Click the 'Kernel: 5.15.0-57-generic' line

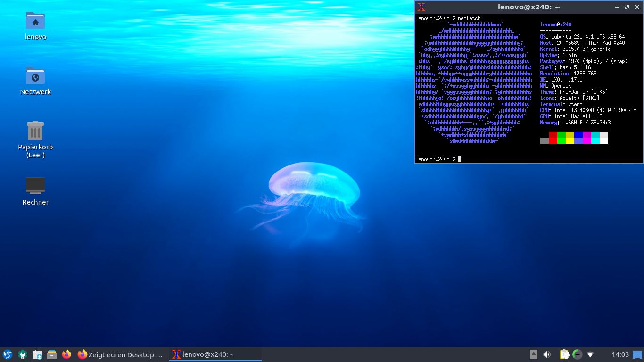point(575,49)
